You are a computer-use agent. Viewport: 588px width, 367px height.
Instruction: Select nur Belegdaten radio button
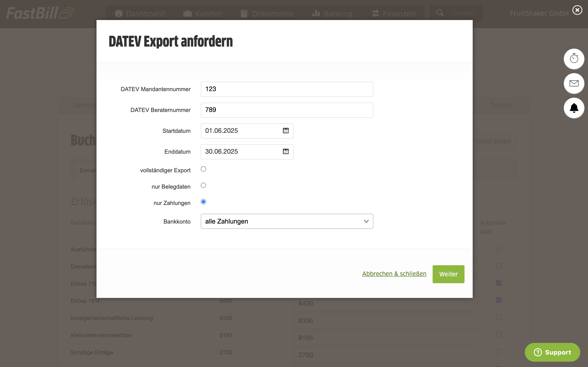(203, 186)
